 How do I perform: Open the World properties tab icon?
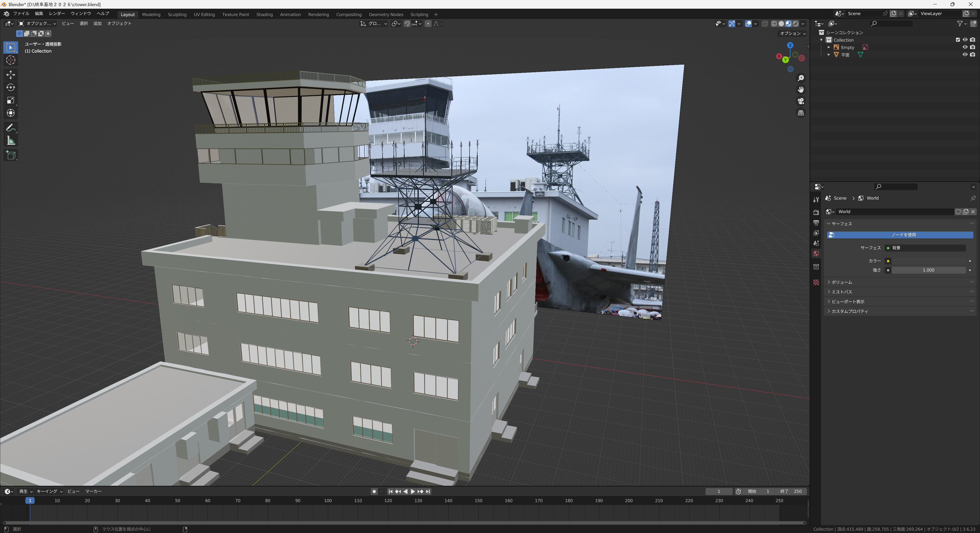coord(816,254)
